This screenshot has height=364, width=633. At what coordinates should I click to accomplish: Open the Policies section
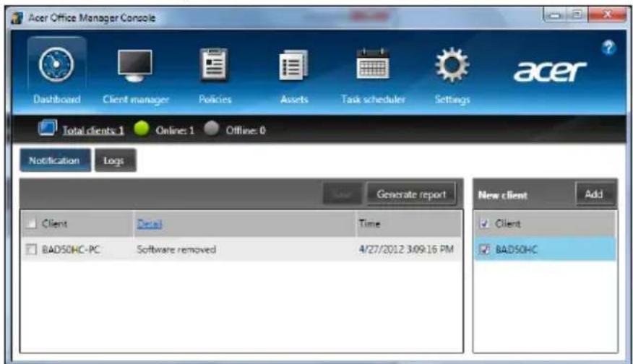(x=215, y=76)
